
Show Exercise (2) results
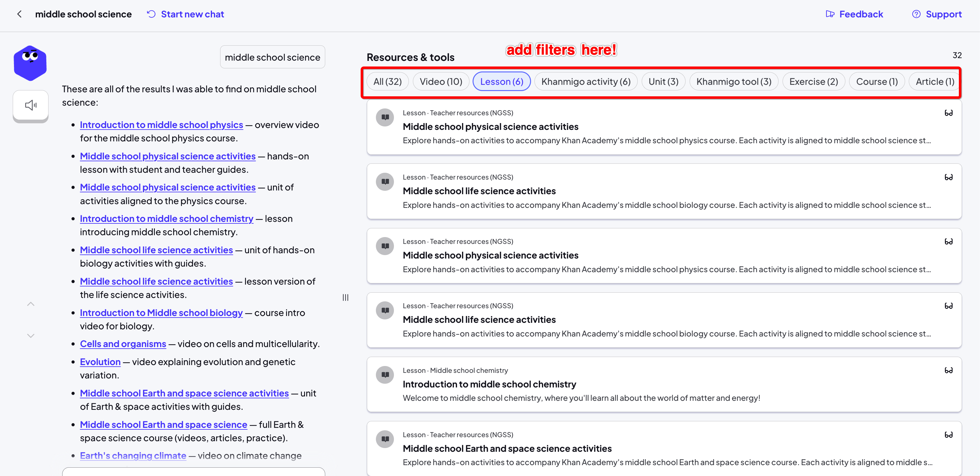tap(813, 81)
